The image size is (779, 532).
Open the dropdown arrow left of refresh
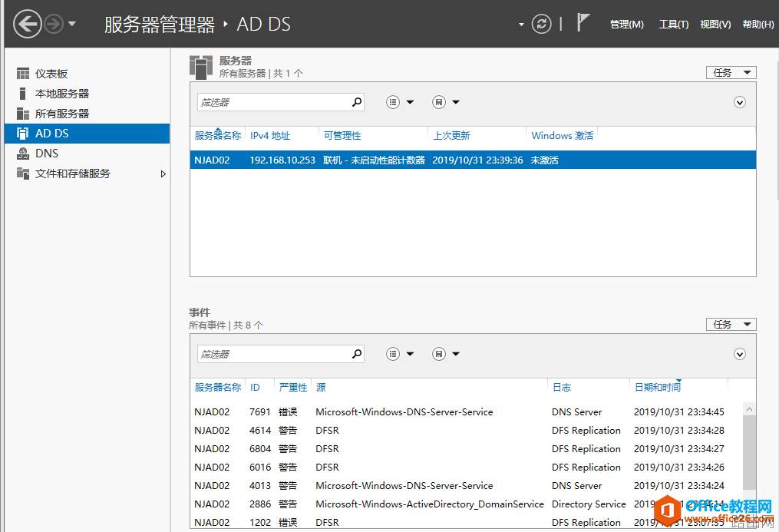[x=521, y=25]
